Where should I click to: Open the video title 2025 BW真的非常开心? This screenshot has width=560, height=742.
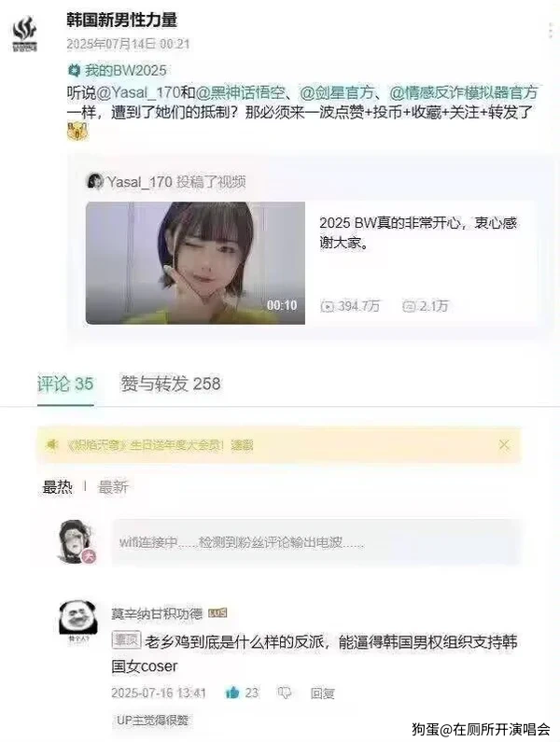pyautogui.click(x=418, y=232)
